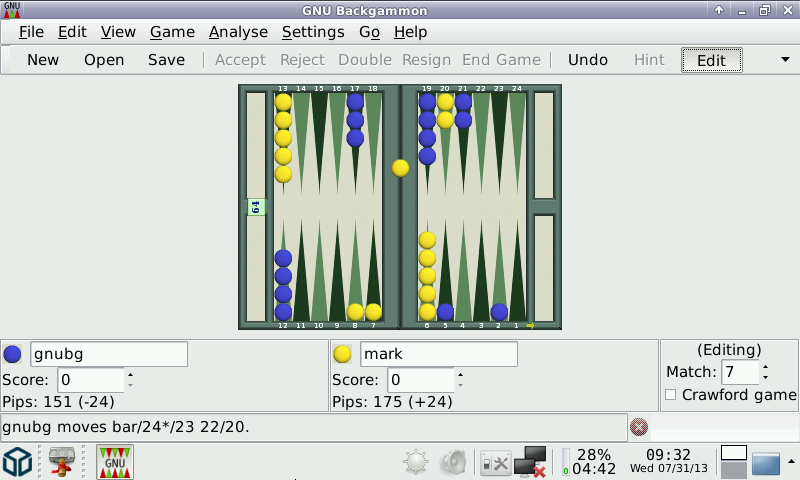Decrease the Match length stepper

[x=765, y=377]
